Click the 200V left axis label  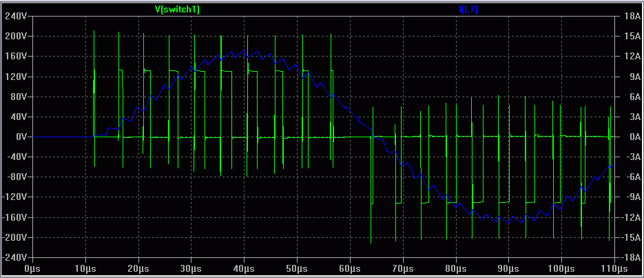pyautogui.click(x=15, y=37)
